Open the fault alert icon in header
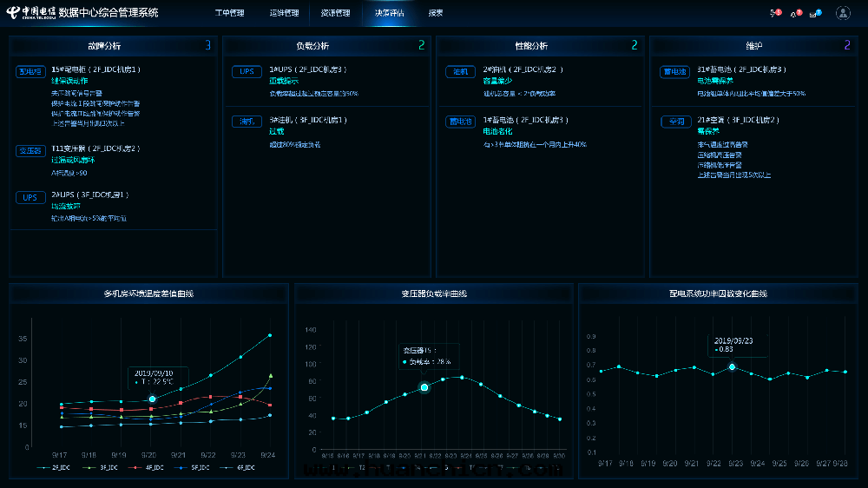This screenshot has width=868, height=488. pos(774,13)
